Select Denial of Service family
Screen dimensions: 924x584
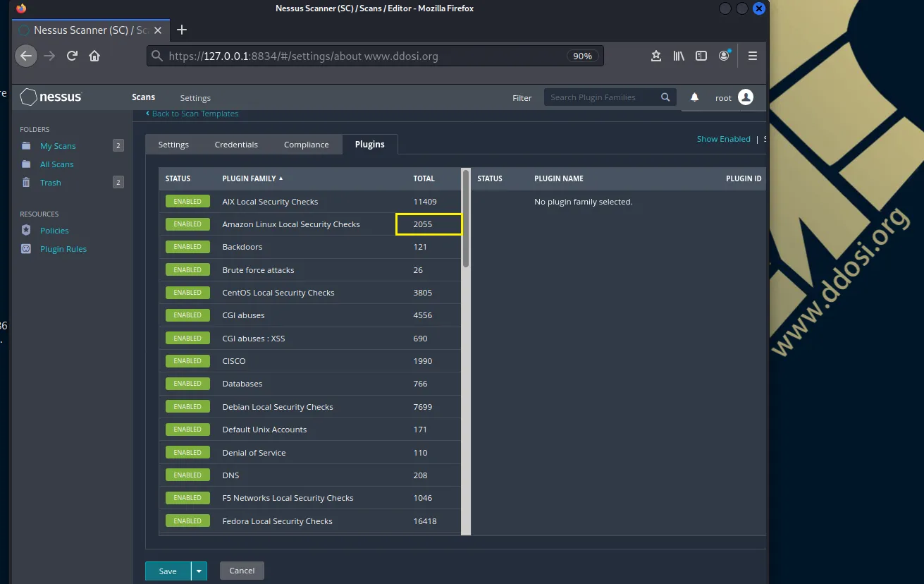[x=310, y=453]
